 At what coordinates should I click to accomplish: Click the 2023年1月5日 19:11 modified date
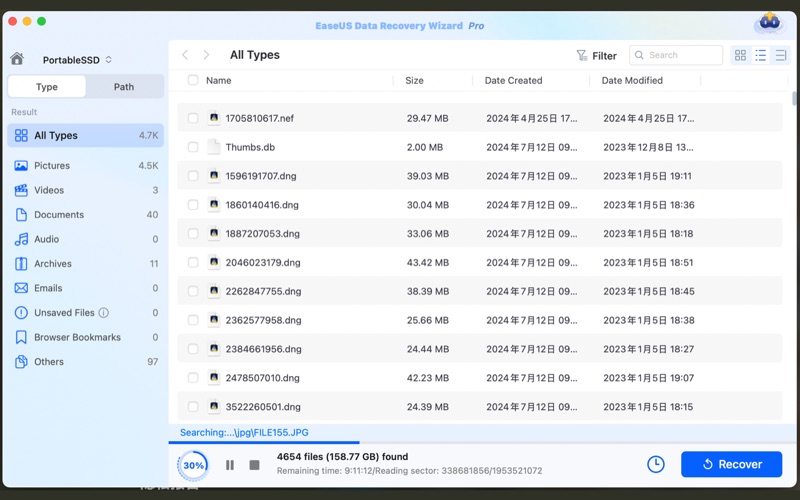click(647, 176)
